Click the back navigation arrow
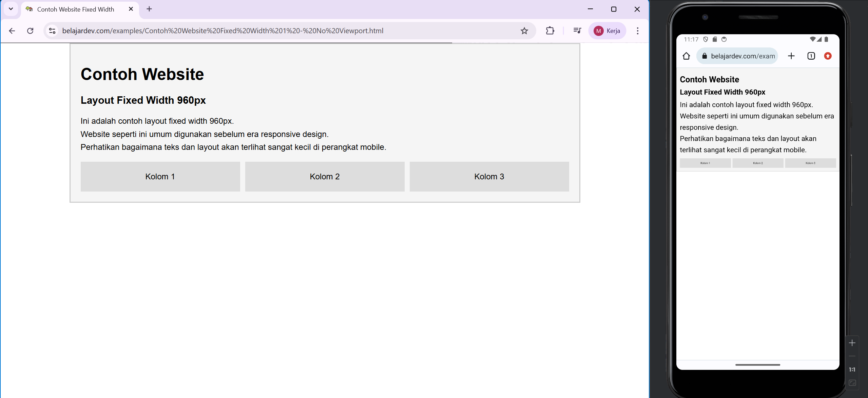This screenshot has width=868, height=398. coord(12,31)
